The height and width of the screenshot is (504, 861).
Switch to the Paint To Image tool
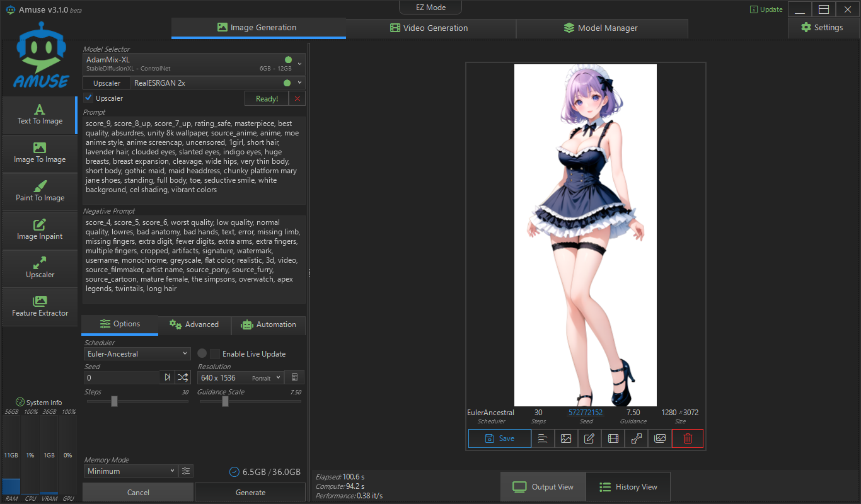click(x=40, y=191)
